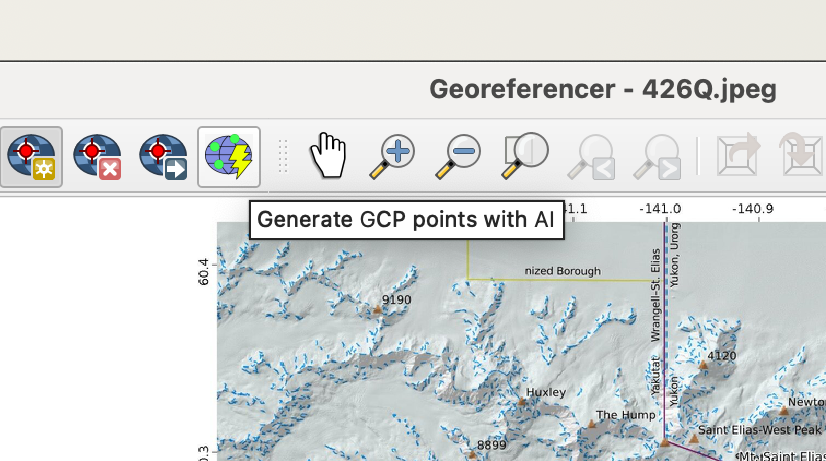Choose the Move GCP Point tool

click(x=163, y=157)
